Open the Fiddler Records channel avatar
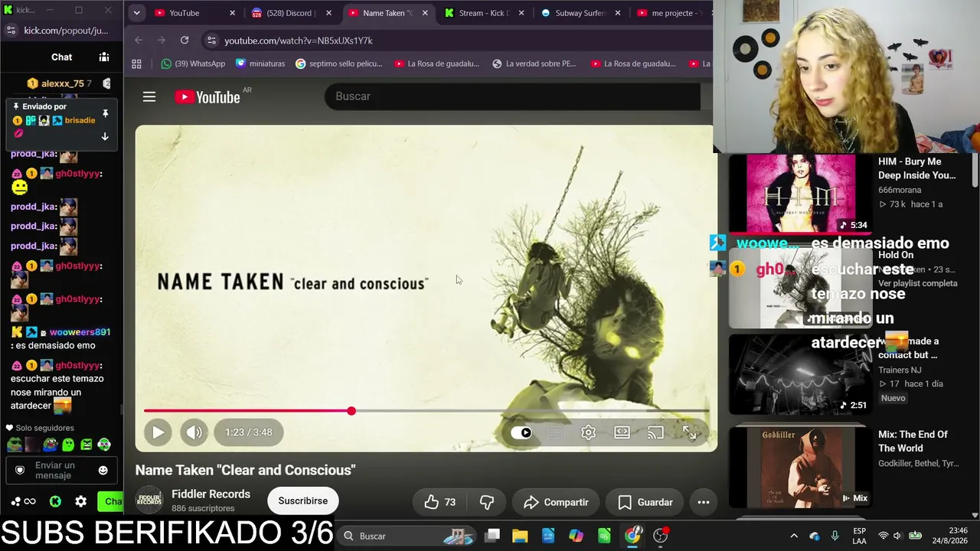The width and height of the screenshot is (980, 551). (149, 500)
